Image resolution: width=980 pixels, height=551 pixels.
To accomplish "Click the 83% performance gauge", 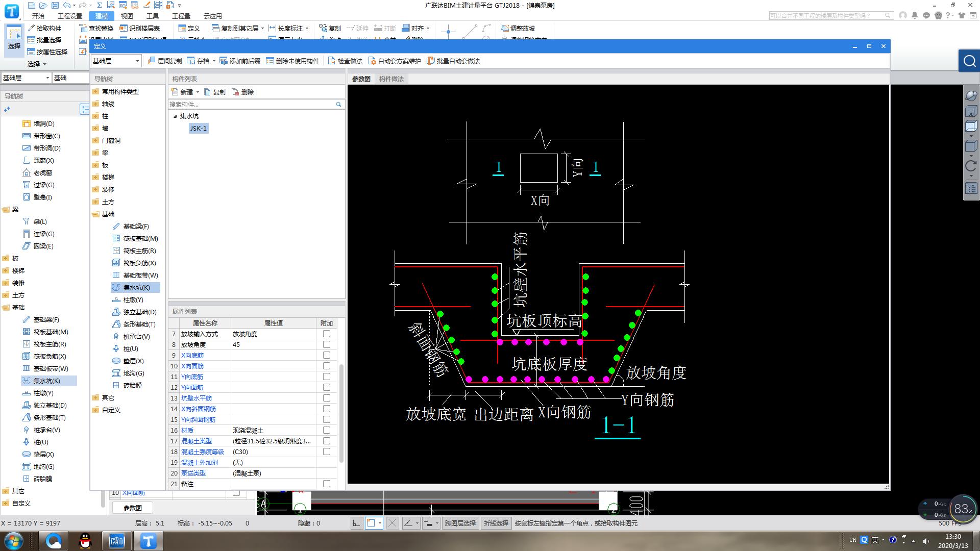I will point(962,509).
